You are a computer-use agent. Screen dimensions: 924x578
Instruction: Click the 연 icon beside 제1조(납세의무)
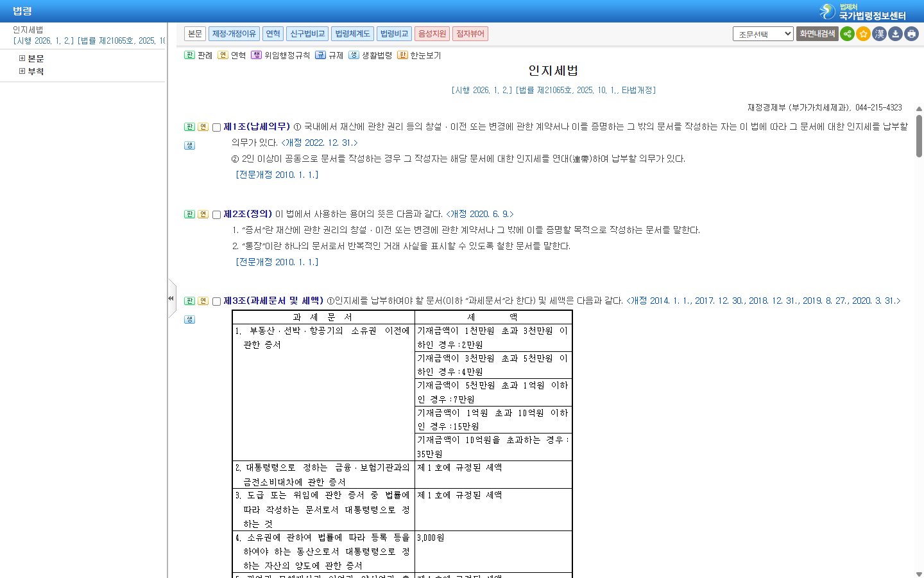(203, 127)
